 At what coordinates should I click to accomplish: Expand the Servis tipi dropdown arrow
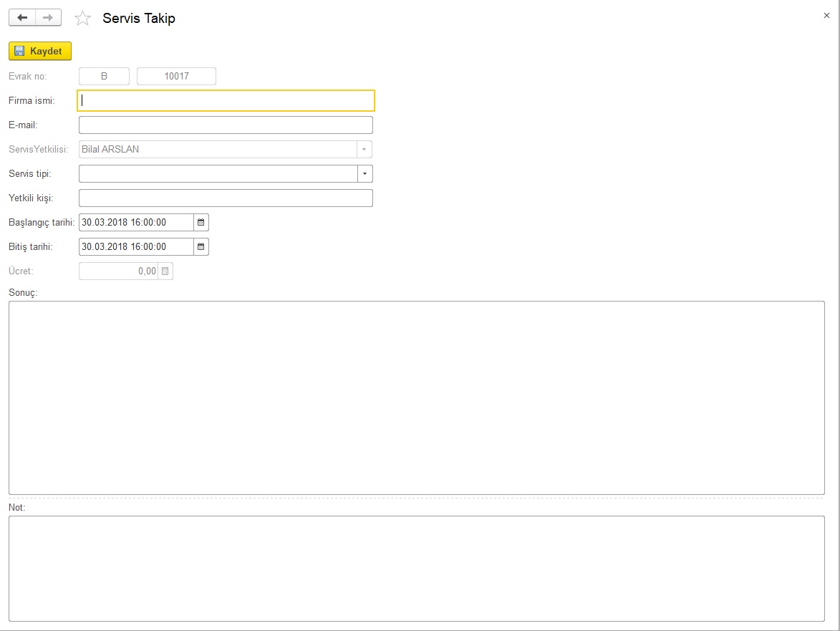click(365, 174)
